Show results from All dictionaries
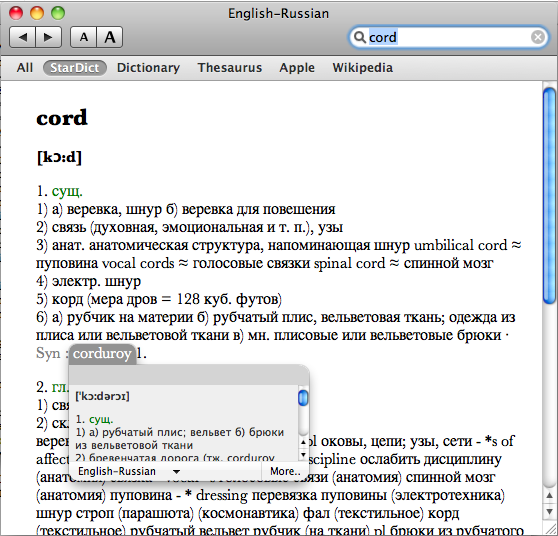558x536 pixels. tap(25, 68)
